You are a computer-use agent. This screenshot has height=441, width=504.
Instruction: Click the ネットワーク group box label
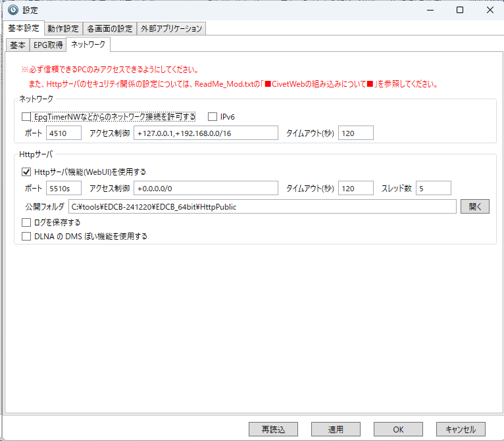pos(36,99)
